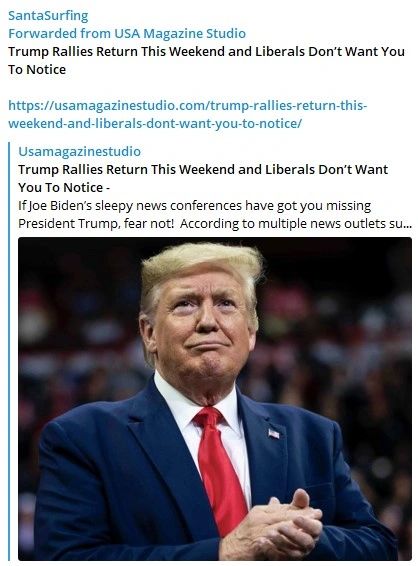Click the flag lapel pin in photo
The image size is (418, 566).
pos(274,433)
